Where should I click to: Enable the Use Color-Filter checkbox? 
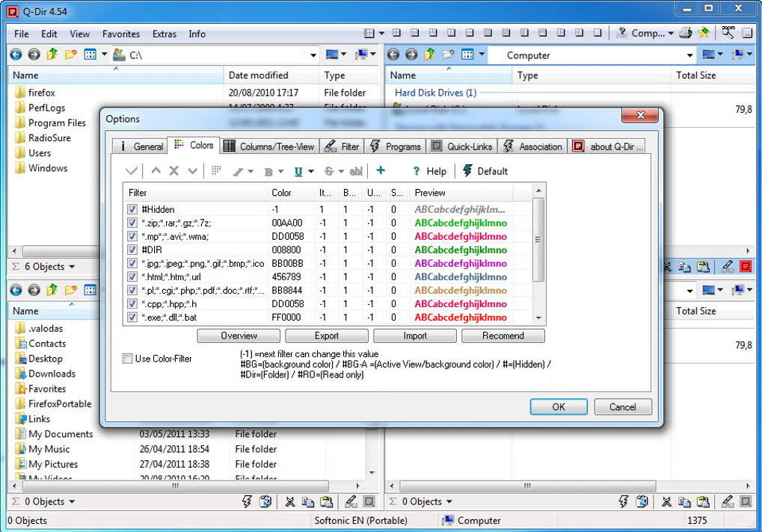(x=128, y=359)
